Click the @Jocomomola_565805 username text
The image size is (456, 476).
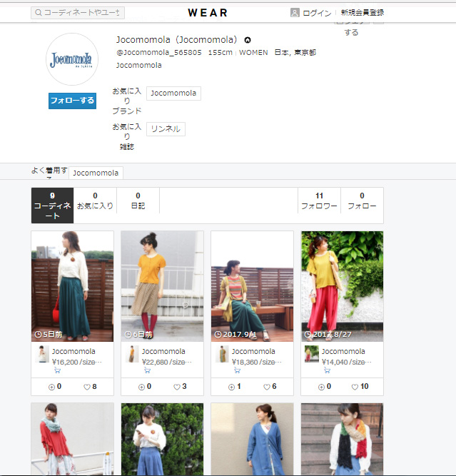coord(159,53)
